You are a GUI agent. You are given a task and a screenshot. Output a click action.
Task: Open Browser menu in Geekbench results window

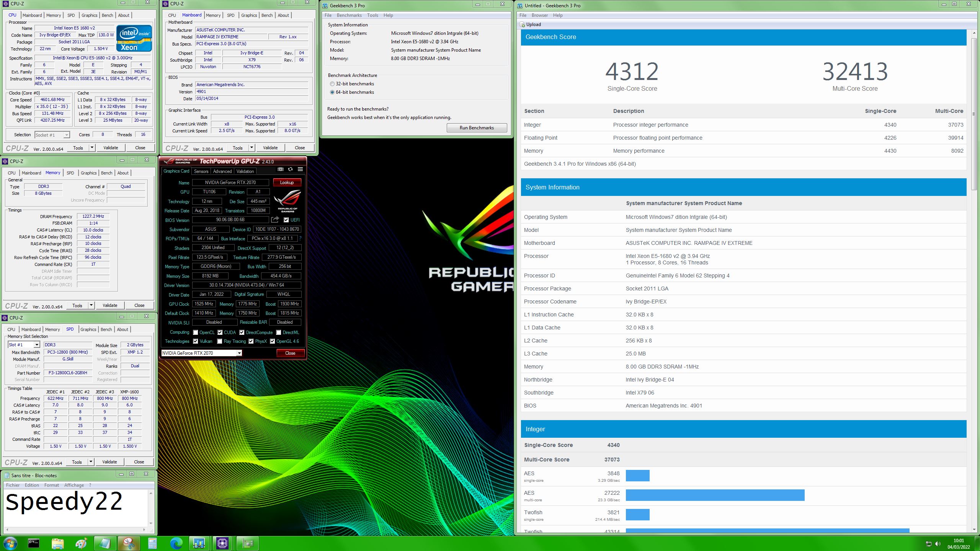539,15
